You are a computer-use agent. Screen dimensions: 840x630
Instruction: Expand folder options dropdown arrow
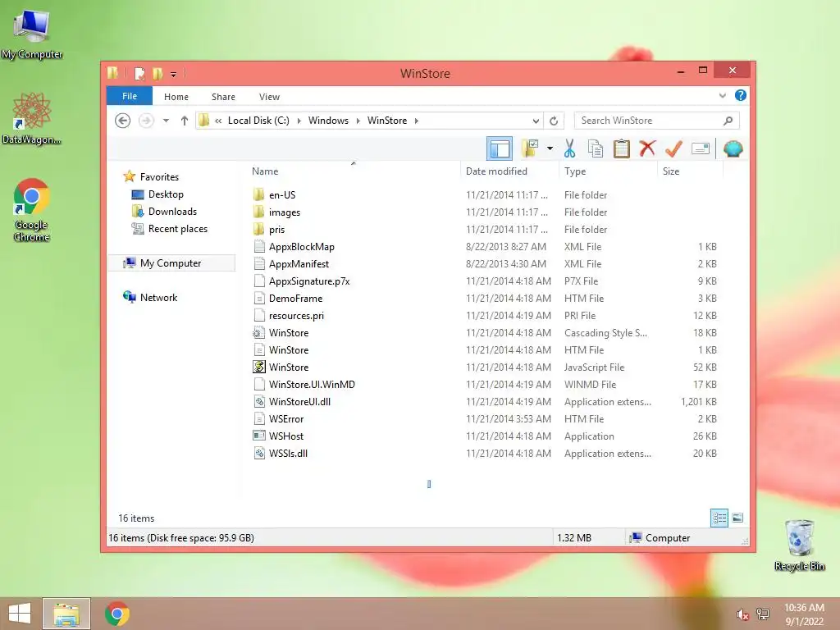[550, 148]
